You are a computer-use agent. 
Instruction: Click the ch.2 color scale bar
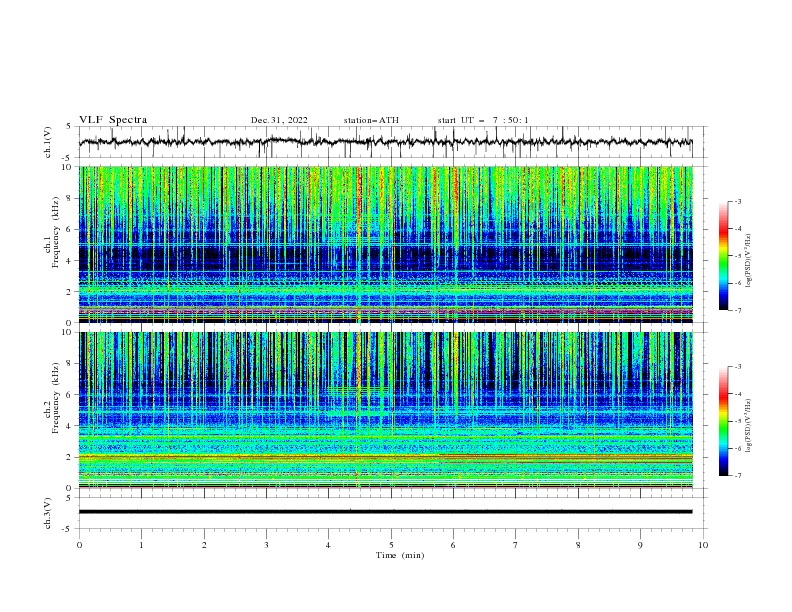(x=723, y=421)
